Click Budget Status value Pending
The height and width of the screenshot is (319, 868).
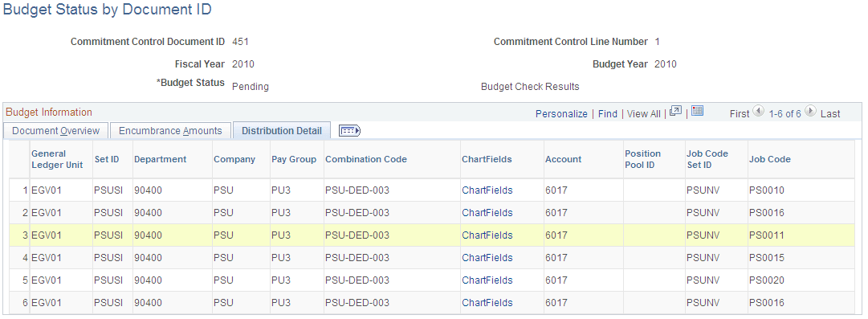[x=251, y=87]
